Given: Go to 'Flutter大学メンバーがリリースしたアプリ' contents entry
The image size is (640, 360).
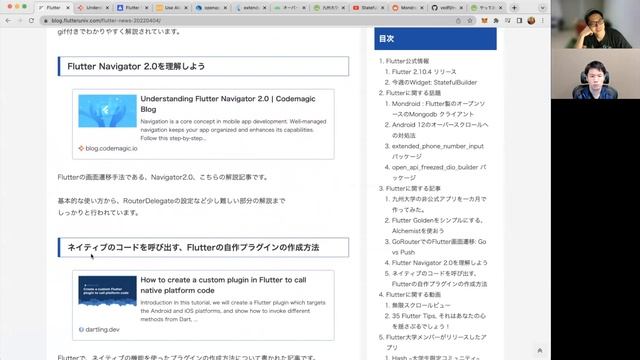Looking at the screenshot, I should tap(436, 342).
